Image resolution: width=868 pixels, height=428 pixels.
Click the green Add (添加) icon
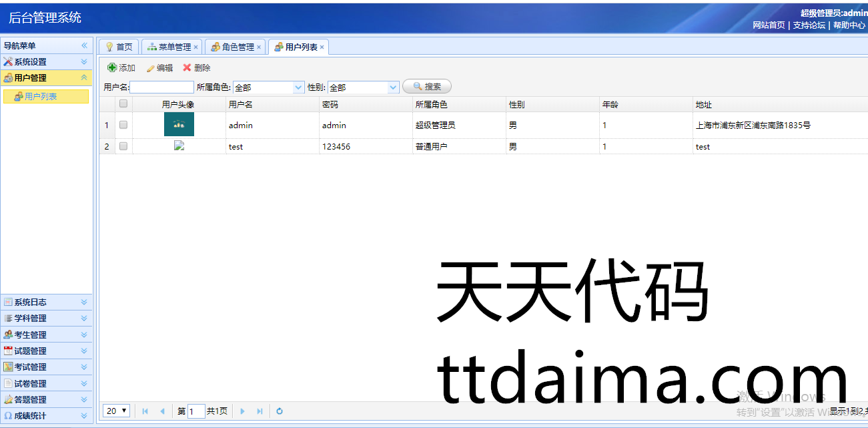(x=112, y=68)
